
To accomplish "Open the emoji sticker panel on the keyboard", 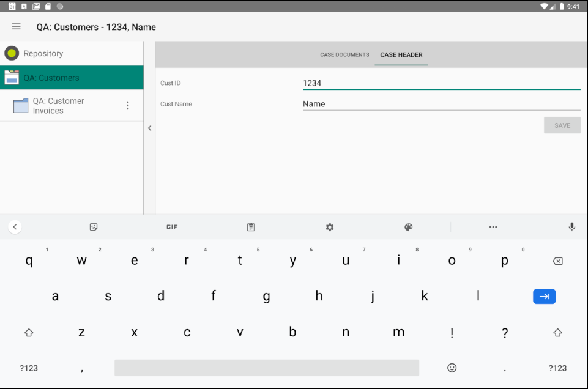I will [93, 226].
